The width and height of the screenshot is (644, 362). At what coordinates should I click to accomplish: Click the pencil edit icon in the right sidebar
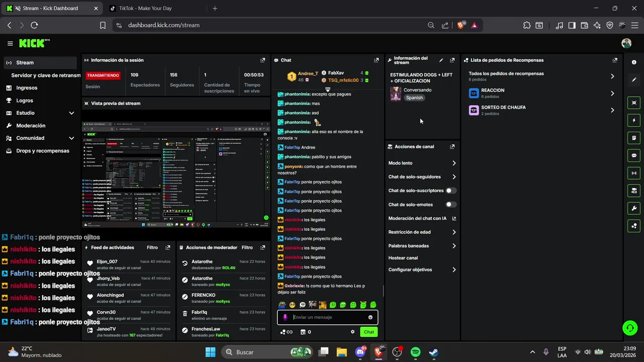(634, 79)
